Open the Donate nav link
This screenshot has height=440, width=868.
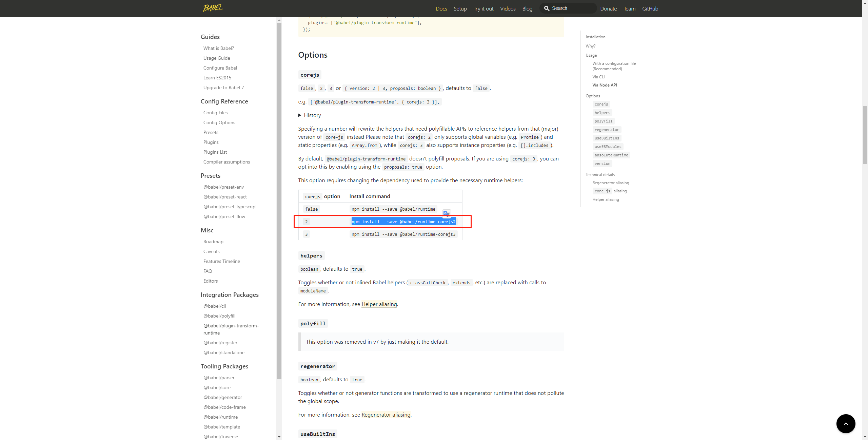pos(608,8)
